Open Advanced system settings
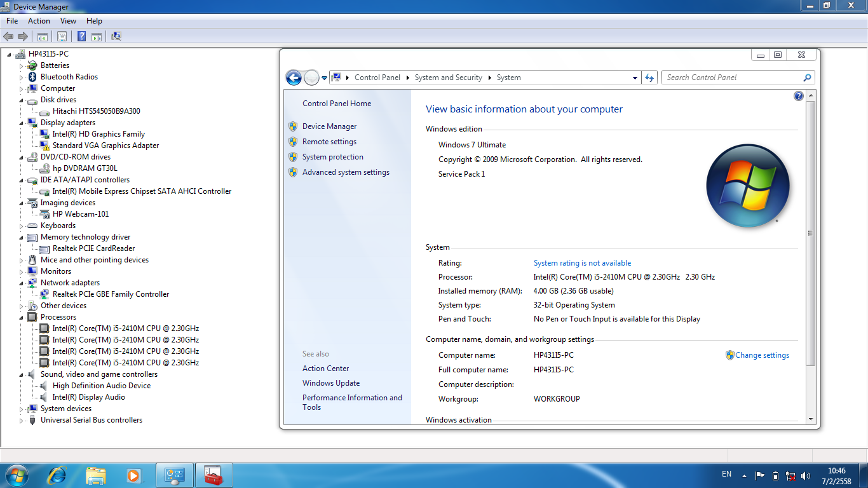The image size is (868, 488). click(x=346, y=172)
